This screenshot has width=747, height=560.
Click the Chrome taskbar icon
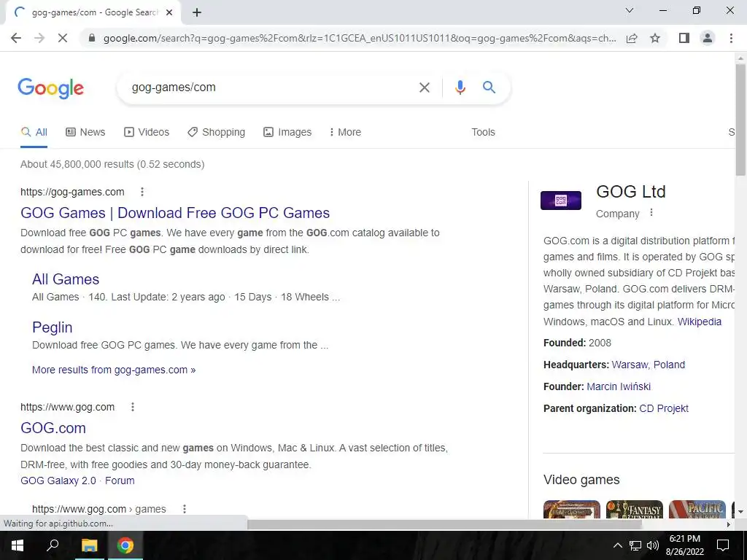pyautogui.click(x=125, y=545)
